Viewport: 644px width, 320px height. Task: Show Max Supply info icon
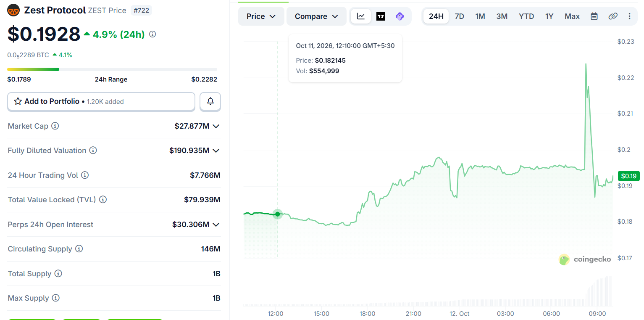56,298
